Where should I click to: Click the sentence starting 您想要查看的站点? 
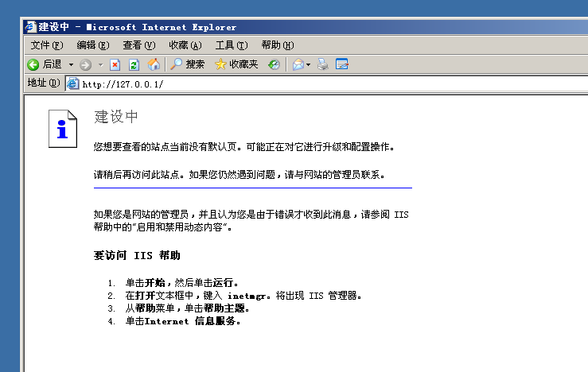coord(244,147)
